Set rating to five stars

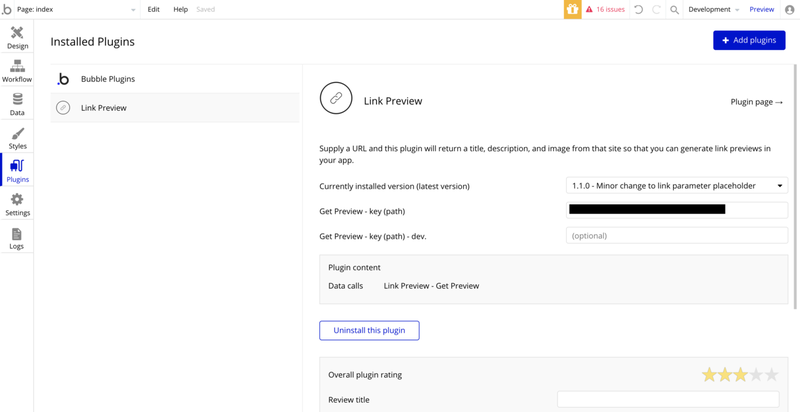771,375
